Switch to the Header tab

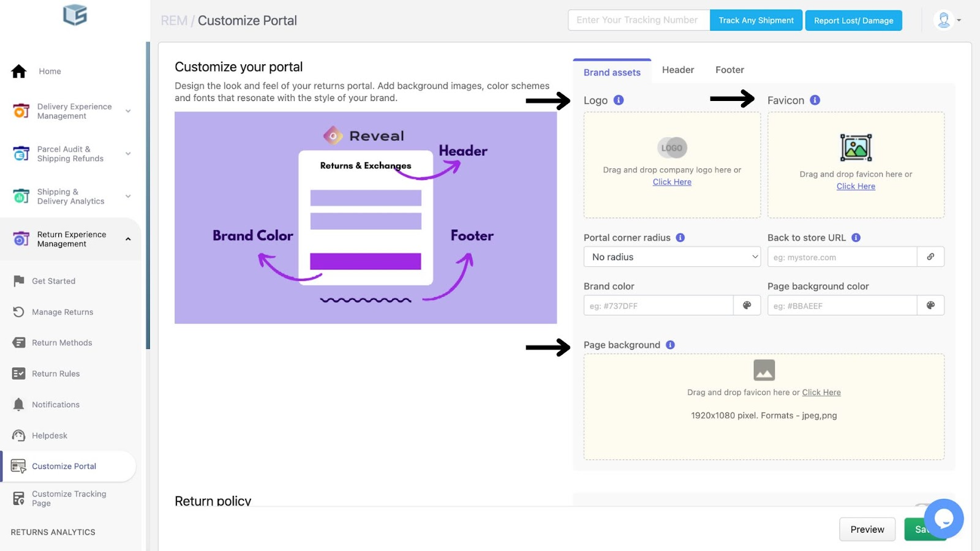click(678, 70)
